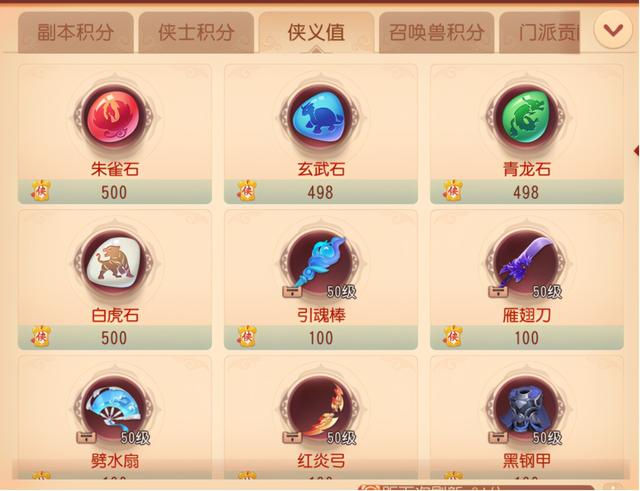The height and width of the screenshot is (491, 640).
Task: Open the 召唤兽积分 tab
Action: coord(436,33)
